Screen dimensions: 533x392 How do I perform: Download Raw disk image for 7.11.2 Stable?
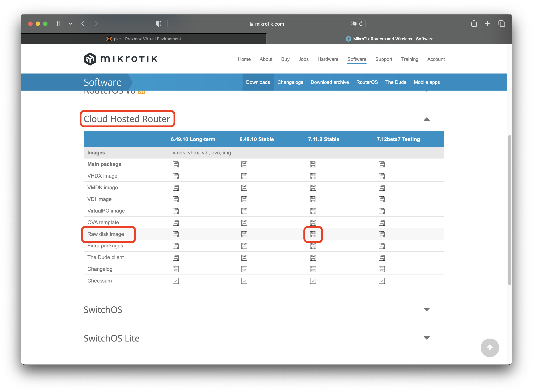click(313, 234)
